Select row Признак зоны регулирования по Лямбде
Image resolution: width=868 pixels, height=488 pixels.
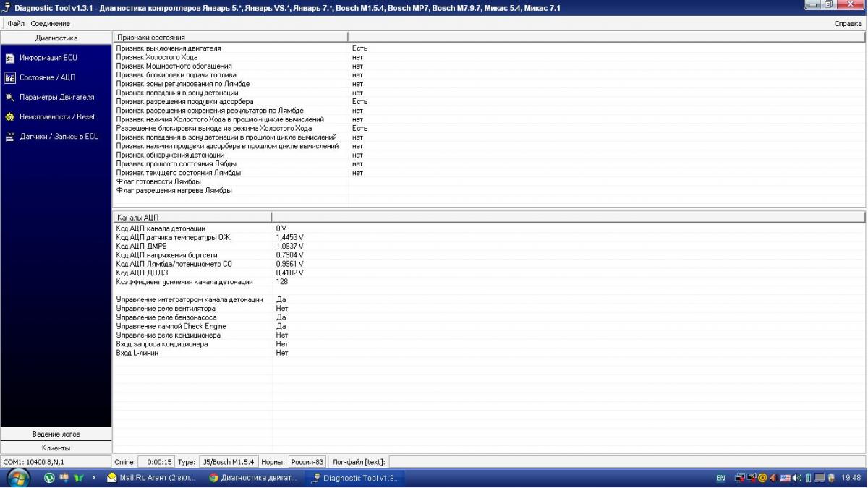pyautogui.click(x=489, y=84)
